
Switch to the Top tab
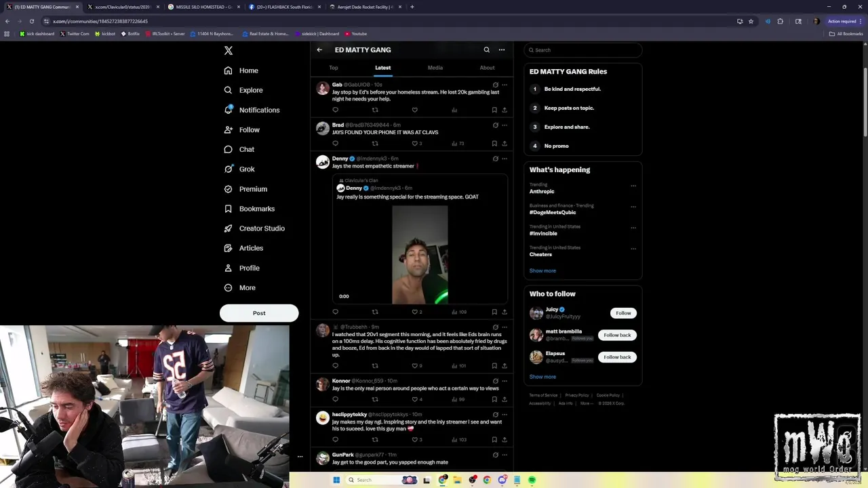coord(334,68)
